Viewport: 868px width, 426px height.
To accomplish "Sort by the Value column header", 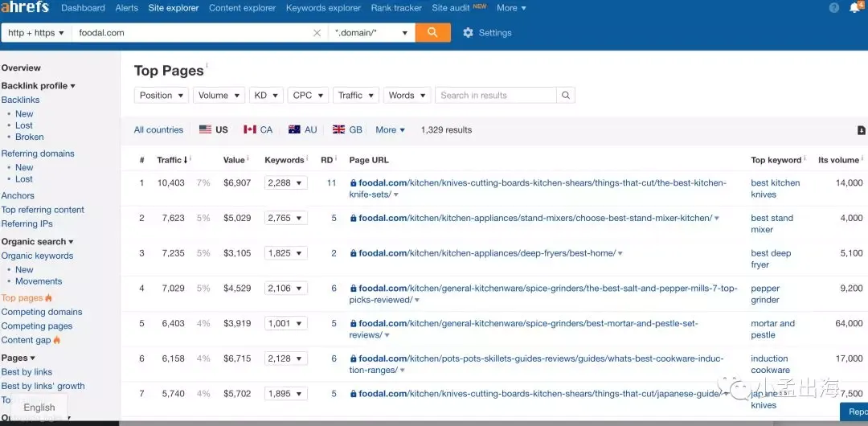I will pos(234,160).
